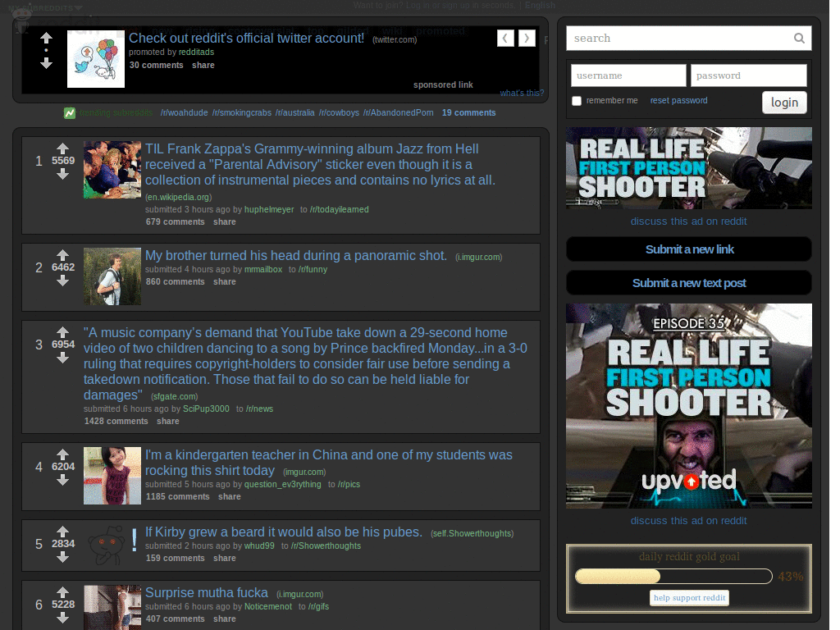
Task: Click discuss this ad below Episode 35 ad
Action: pyautogui.click(x=688, y=521)
